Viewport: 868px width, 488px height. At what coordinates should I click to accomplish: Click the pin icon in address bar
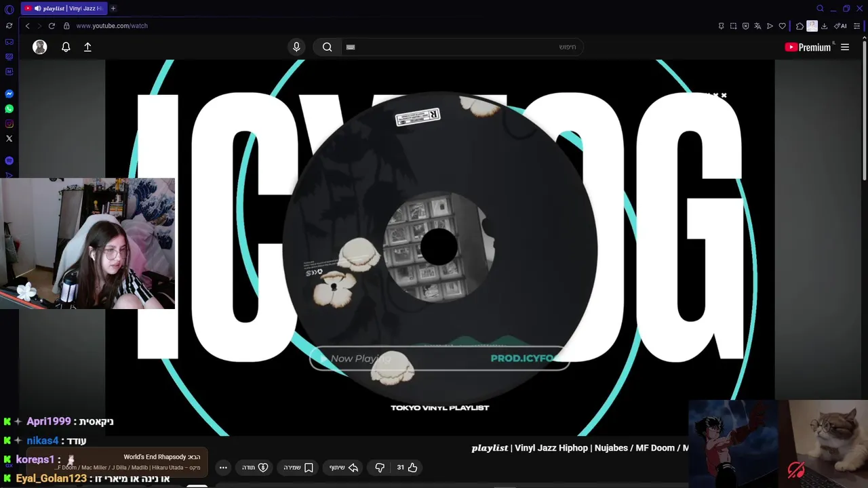pos(721,26)
